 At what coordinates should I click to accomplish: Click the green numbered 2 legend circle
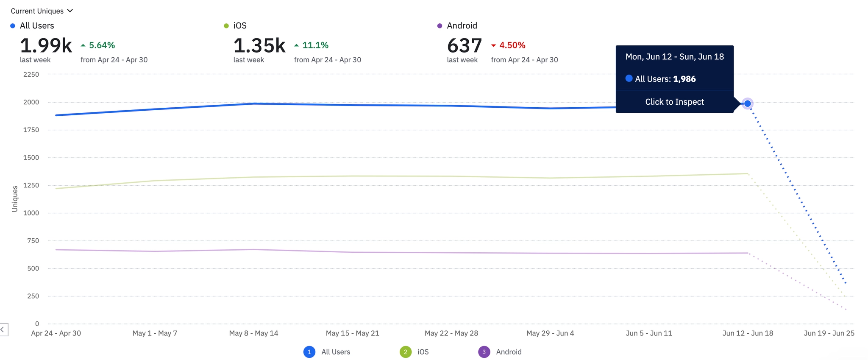(x=406, y=352)
